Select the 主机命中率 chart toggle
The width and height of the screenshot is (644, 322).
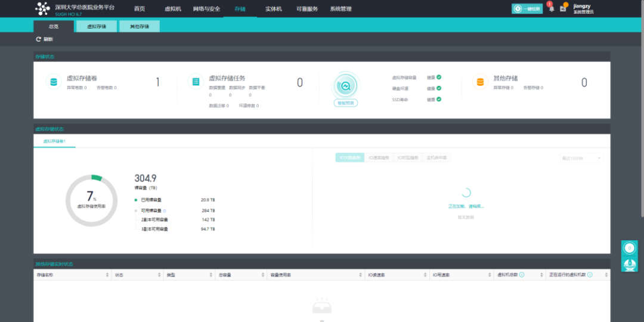coord(436,157)
